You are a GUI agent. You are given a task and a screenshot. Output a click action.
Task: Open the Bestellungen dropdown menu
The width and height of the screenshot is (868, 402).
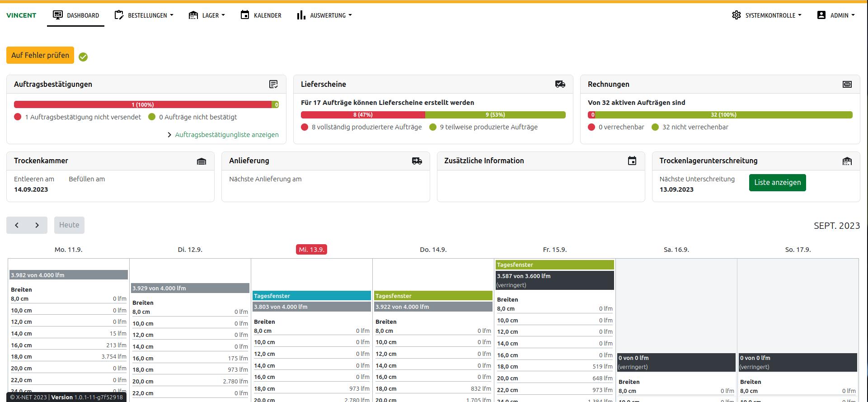coord(144,15)
